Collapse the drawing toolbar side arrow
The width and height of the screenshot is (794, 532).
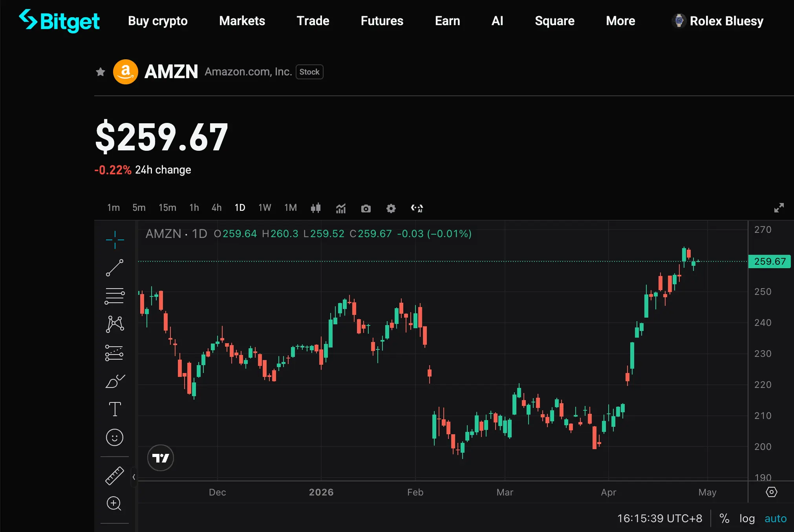click(x=134, y=477)
